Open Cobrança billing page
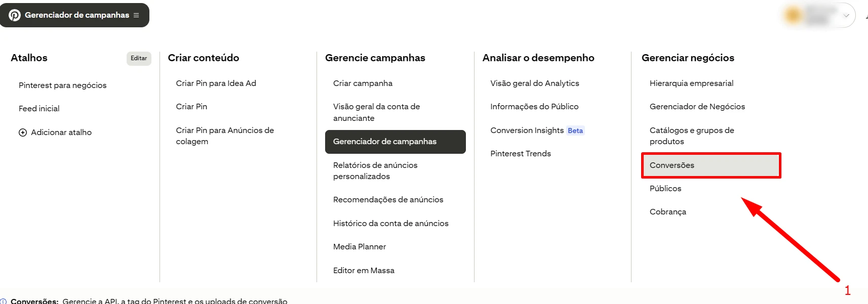This screenshot has height=304, width=868. 668,212
